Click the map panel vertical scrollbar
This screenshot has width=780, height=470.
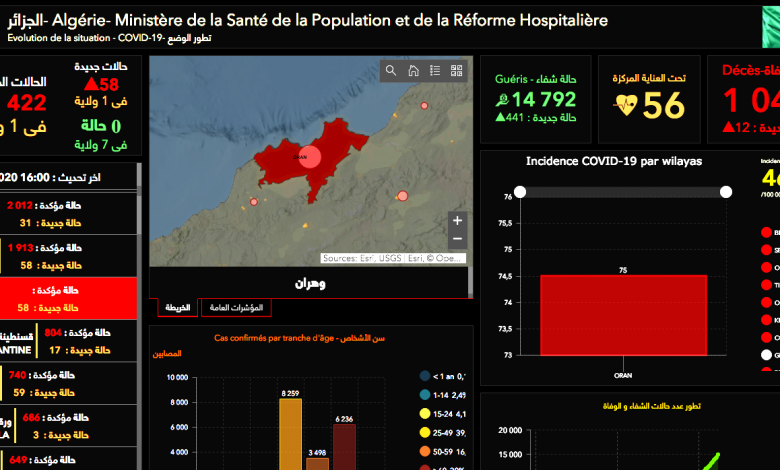[471, 282]
